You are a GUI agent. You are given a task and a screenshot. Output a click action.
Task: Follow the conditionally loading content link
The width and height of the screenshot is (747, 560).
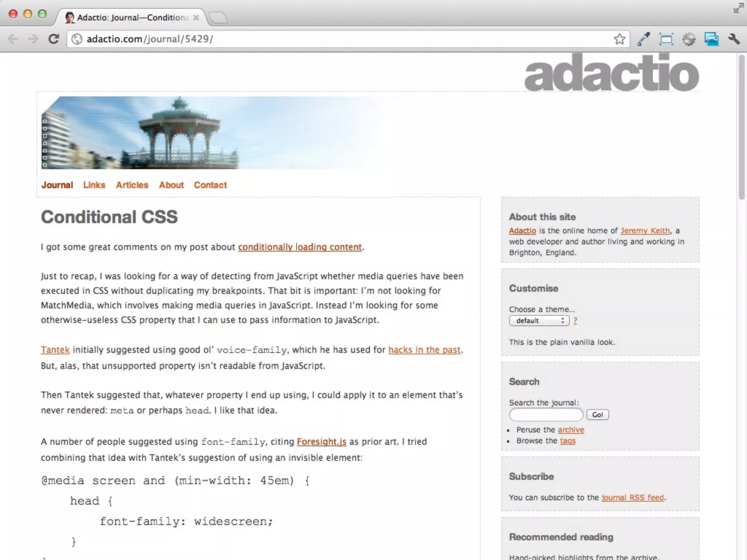point(300,247)
